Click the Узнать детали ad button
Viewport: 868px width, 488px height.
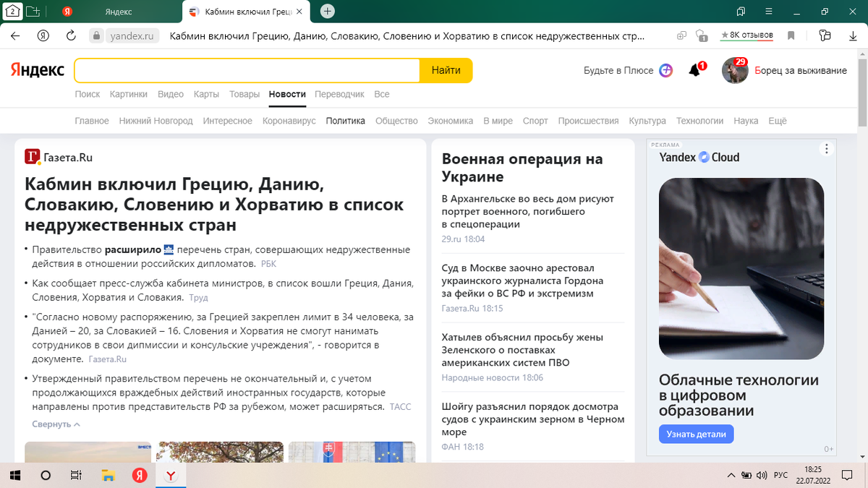click(697, 434)
